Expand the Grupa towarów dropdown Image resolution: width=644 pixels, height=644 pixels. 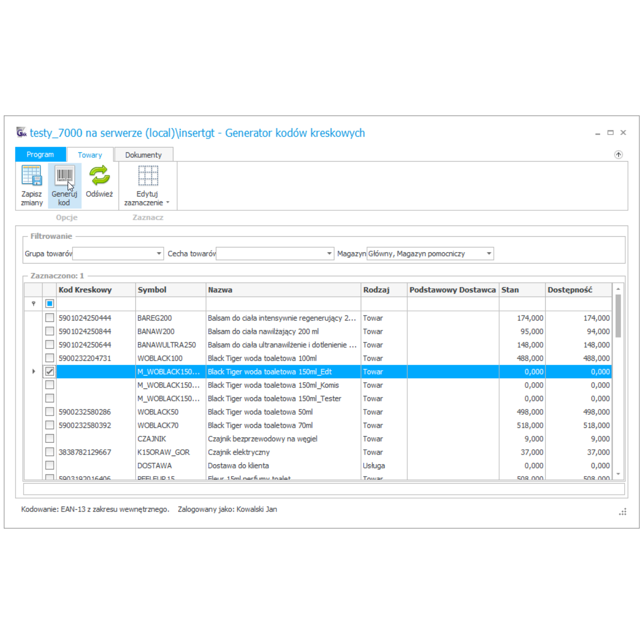(x=159, y=254)
